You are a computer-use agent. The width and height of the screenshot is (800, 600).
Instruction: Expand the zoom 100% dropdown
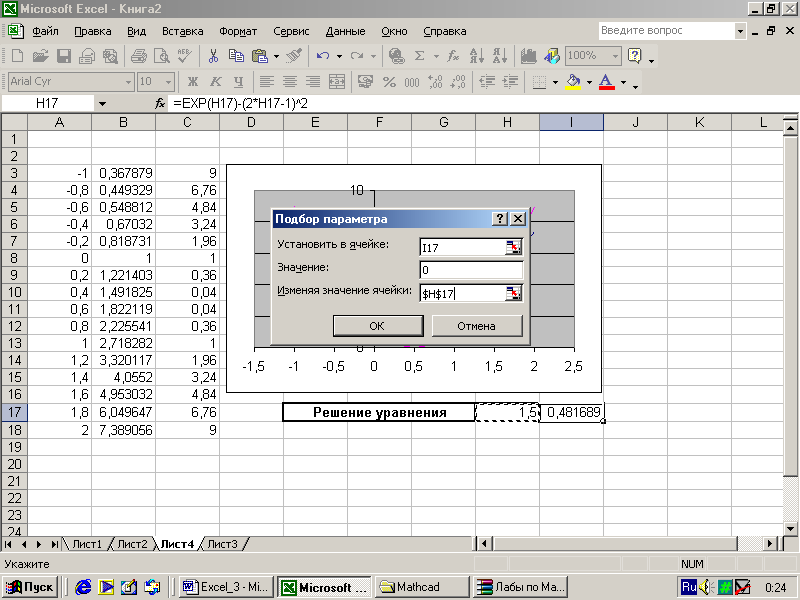point(616,56)
